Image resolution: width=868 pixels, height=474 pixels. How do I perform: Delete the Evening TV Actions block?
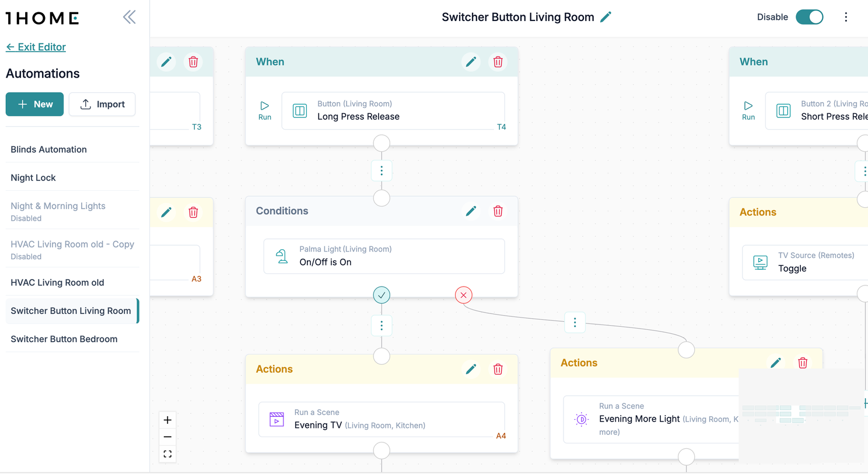pos(498,369)
